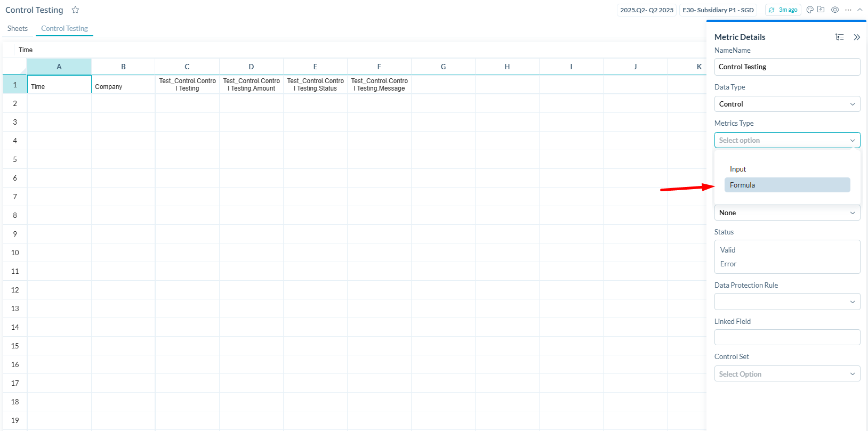Image resolution: width=868 pixels, height=431 pixels.
Task: Open the theme palette icon
Action: (x=810, y=10)
